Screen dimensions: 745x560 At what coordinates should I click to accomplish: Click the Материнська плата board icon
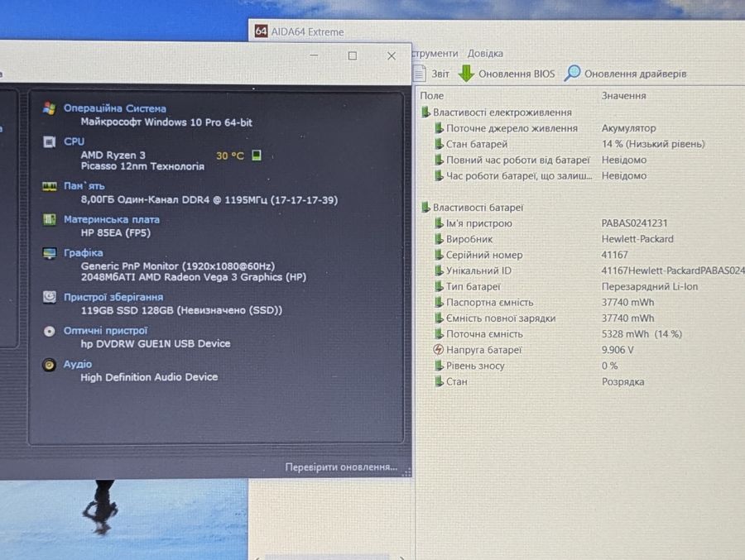click(49, 219)
